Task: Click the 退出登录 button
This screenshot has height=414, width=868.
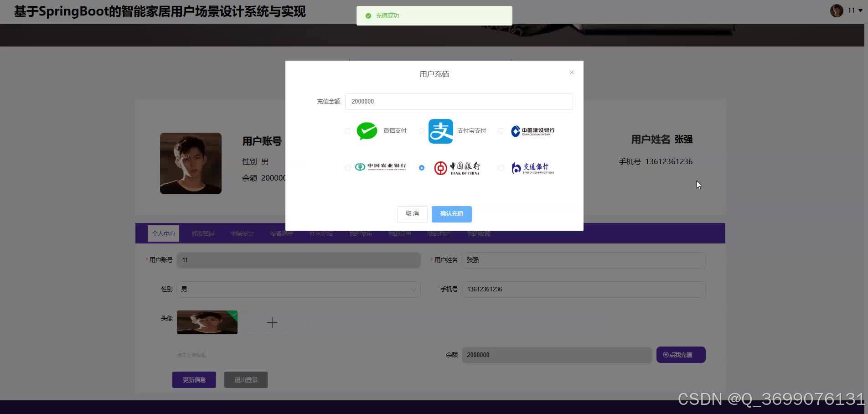Action: pos(246,380)
